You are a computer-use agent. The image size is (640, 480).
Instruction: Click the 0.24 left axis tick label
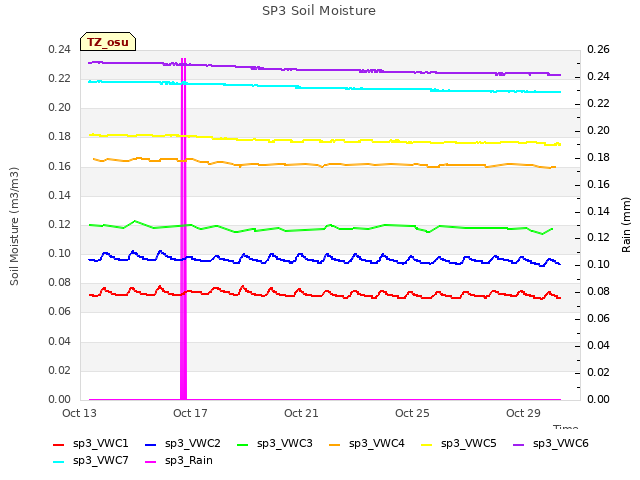[59, 49]
